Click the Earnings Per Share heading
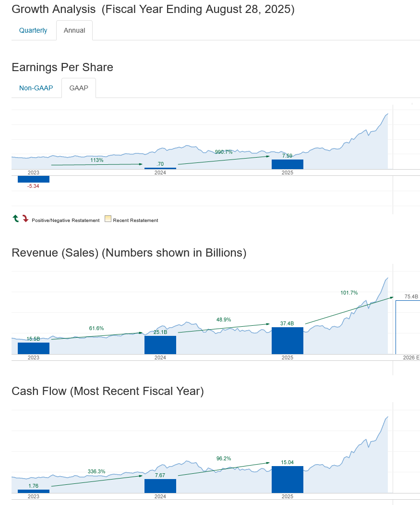 [x=62, y=67]
